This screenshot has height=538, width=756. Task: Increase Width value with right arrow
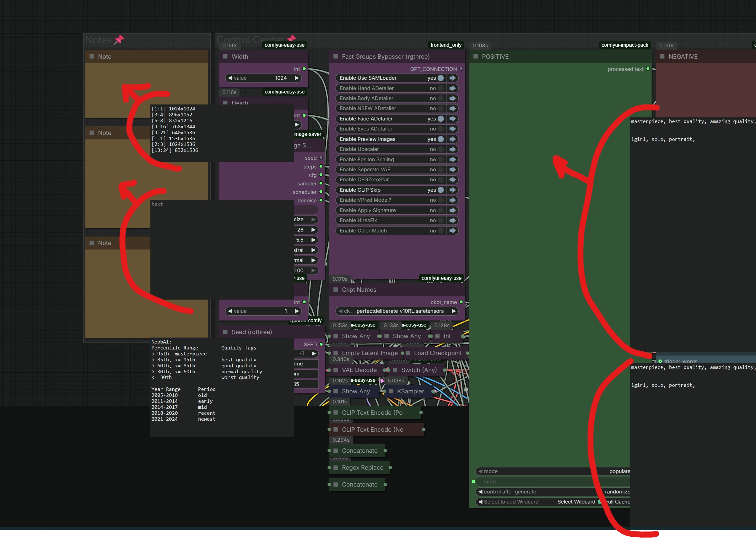(297, 78)
